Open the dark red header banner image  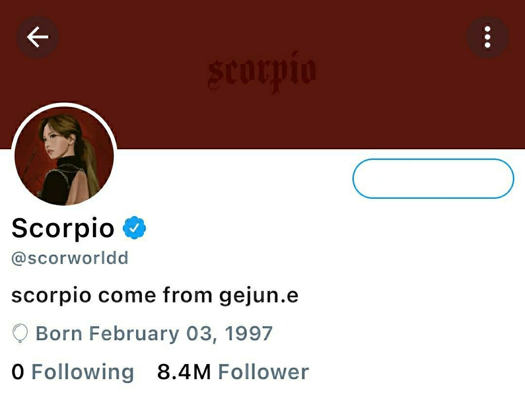pyautogui.click(x=262, y=74)
